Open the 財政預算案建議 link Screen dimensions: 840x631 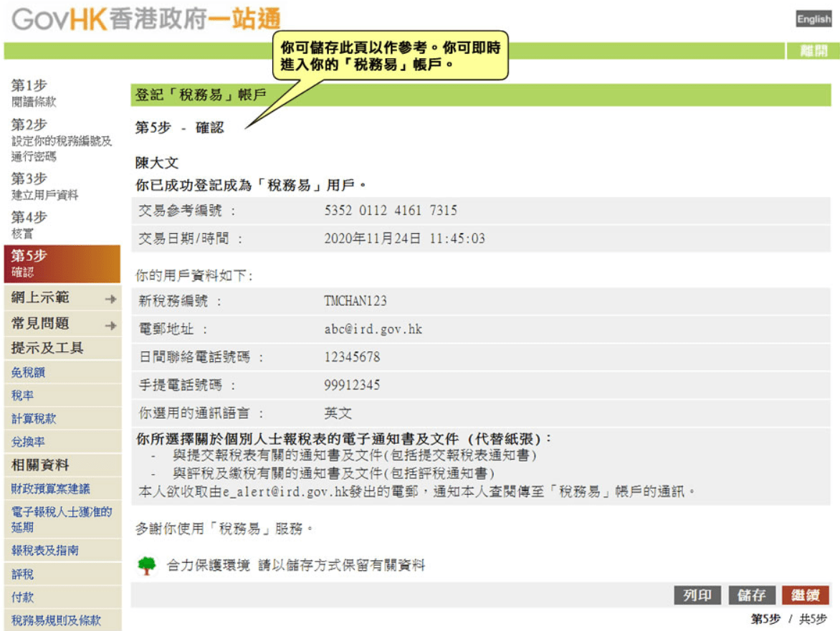tap(50, 488)
